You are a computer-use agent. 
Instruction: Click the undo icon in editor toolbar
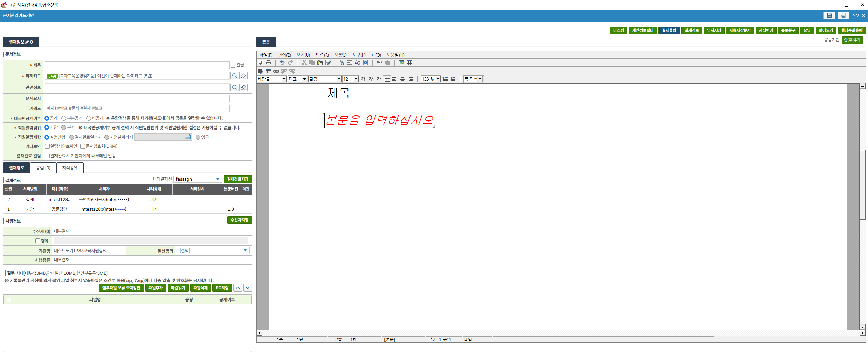click(282, 63)
